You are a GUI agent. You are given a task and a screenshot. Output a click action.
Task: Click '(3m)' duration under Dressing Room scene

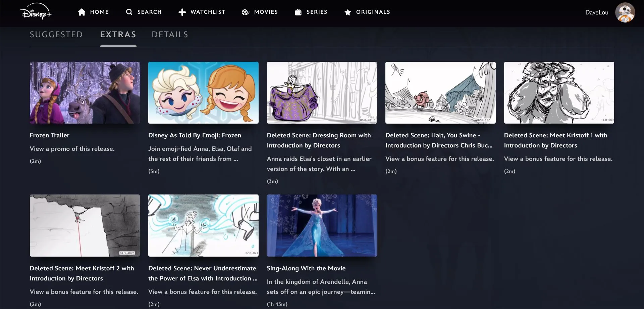point(272,181)
